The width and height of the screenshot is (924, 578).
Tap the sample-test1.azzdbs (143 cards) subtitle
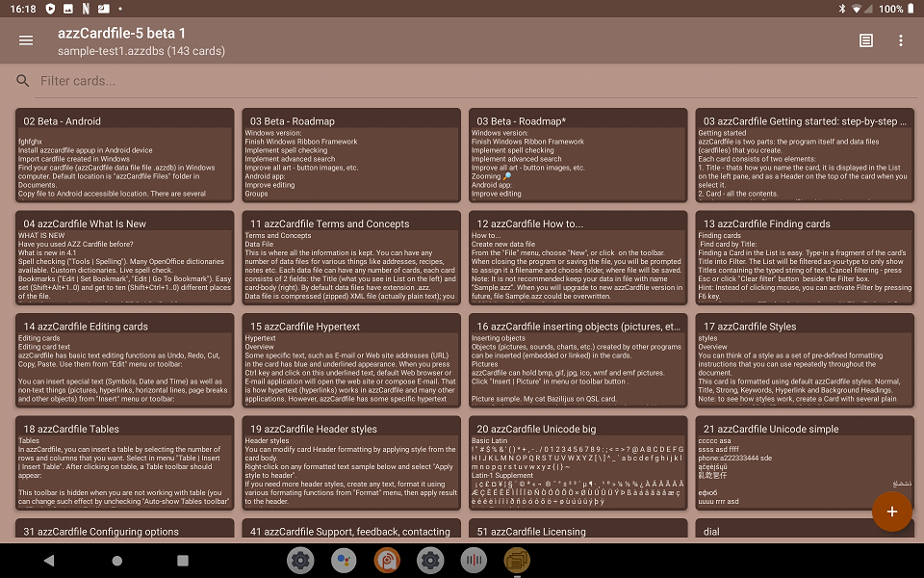(141, 51)
